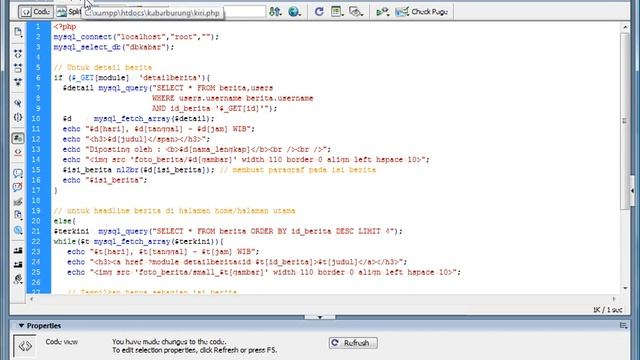640x360 pixels.
Task: Click line number 17 in the gutter
Action: [x=36, y=190]
